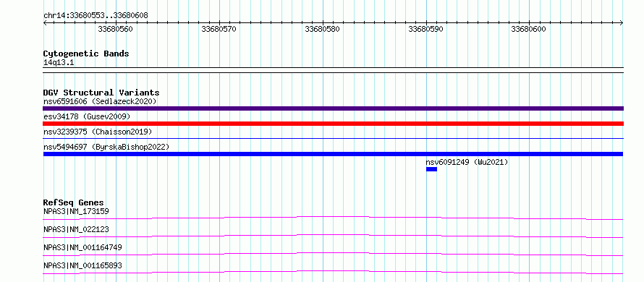Screen dimensions: 644x282
Task: Click the thick blue nsv5494697 variant bar
Action: pos(333,154)
